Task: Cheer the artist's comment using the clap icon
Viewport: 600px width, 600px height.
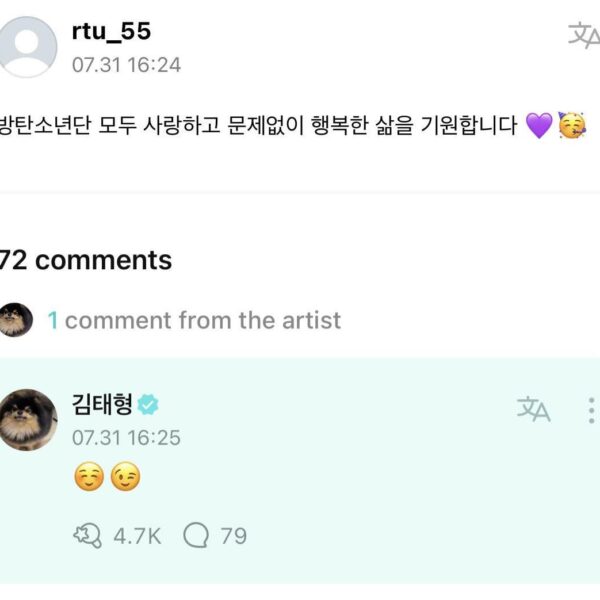Action: tap(88, 536)
